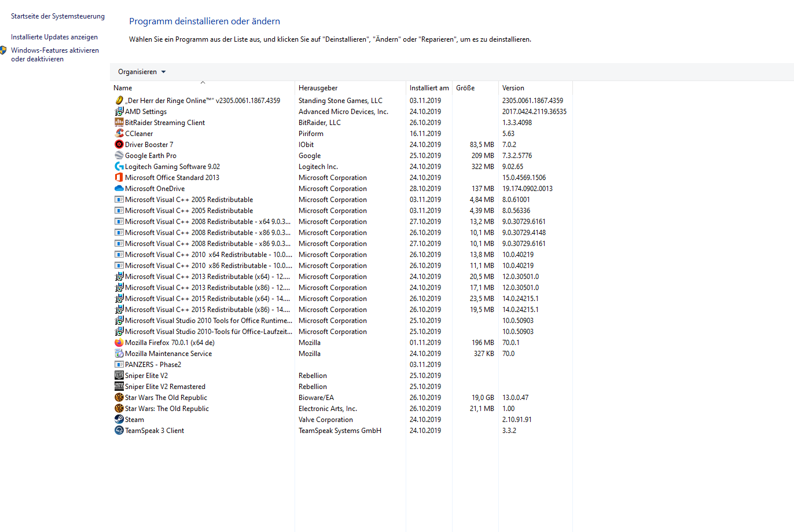Click the Visual C++ 2015 Redistributable (x86) icon
Image resolution: width=794 pixels, height=532 pixels.
click(x=119, y=309)
